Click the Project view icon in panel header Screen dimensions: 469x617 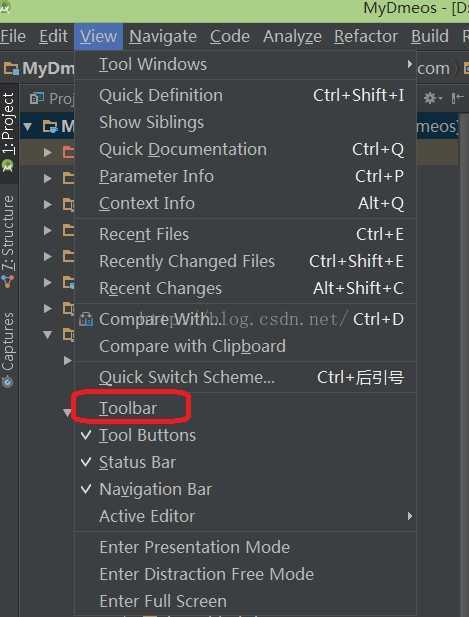click(x=37, y=98)
